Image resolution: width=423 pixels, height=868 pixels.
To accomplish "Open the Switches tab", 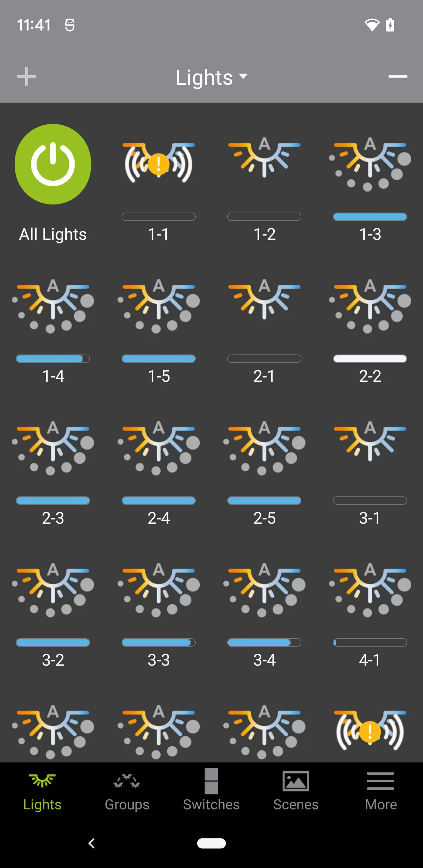I will (x=211, y=790).
